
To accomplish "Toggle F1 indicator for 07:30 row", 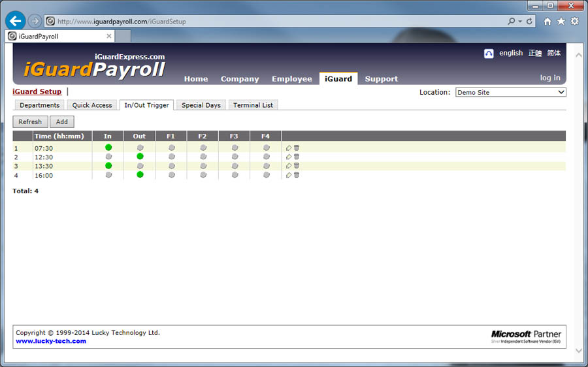I will [172, 148].
